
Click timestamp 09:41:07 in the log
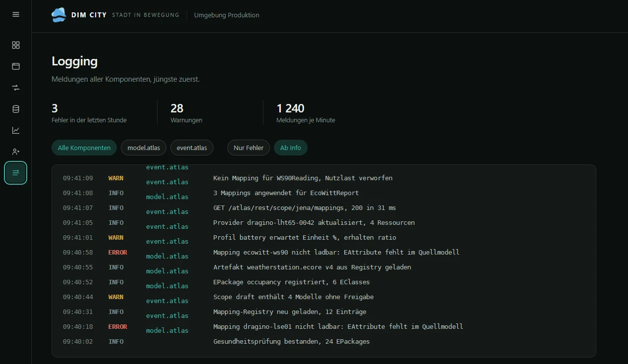(78, 208)
